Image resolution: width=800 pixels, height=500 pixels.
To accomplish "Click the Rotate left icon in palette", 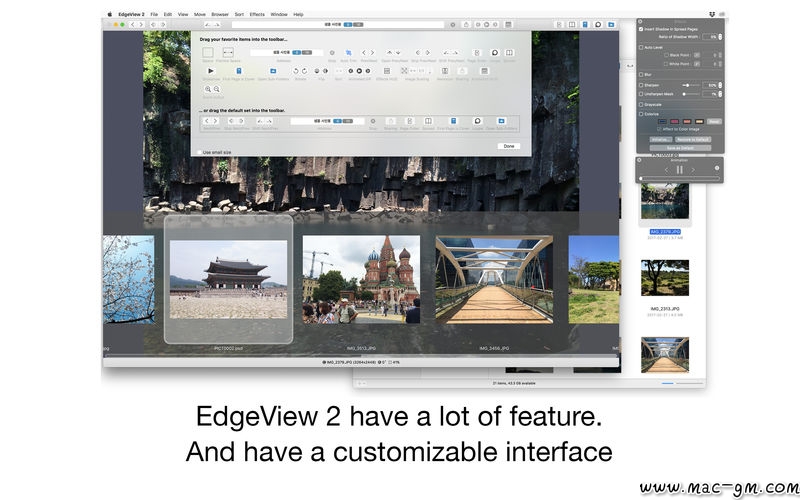I will [296, 71].
